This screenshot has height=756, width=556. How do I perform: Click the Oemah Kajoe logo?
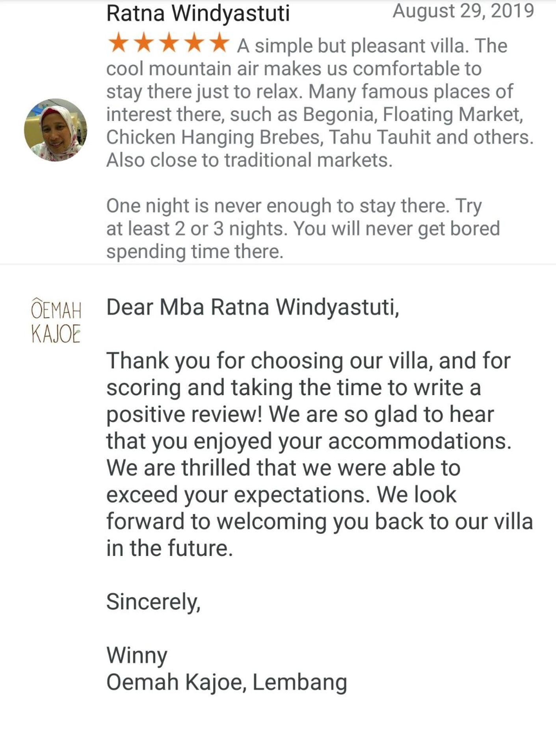pyautogui.click(x=56, y=320)
